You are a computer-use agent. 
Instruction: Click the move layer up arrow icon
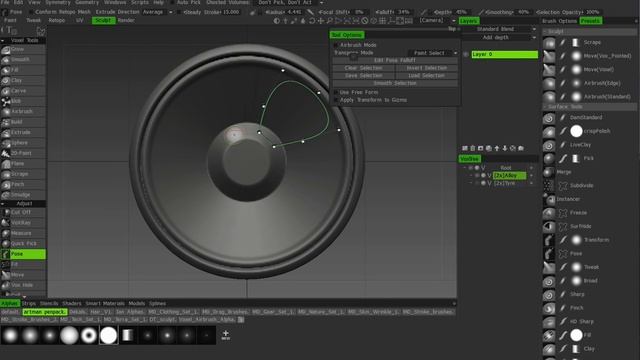coord(497,149)
